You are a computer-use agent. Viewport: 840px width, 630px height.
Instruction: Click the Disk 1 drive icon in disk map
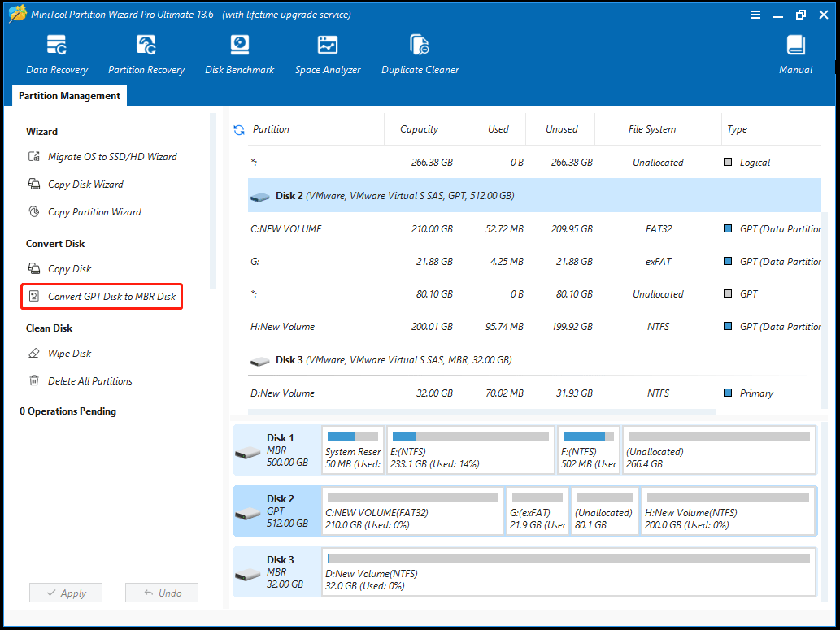(247, 454)
